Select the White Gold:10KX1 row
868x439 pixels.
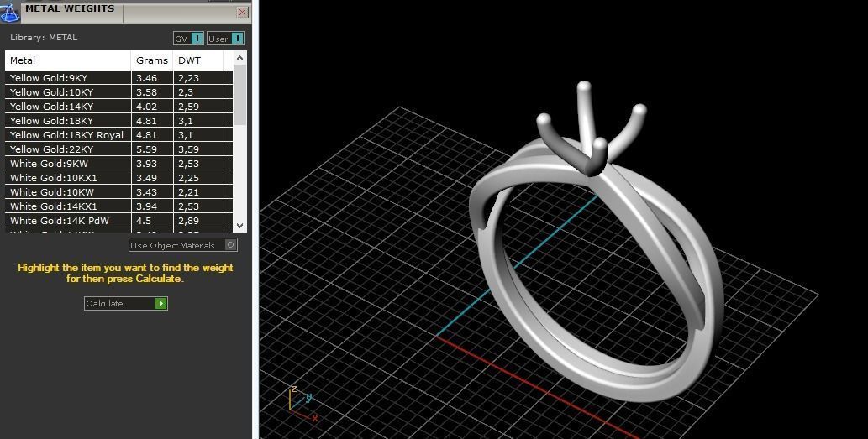pyautogui.click(x=118, y=178)
